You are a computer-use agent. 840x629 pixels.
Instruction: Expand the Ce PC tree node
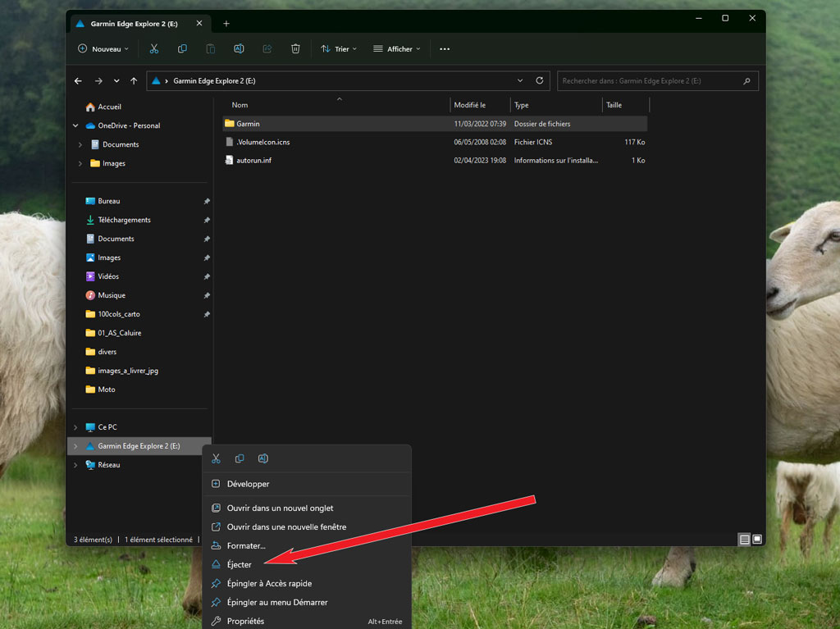pyautogui.click(x=75, y=427)
